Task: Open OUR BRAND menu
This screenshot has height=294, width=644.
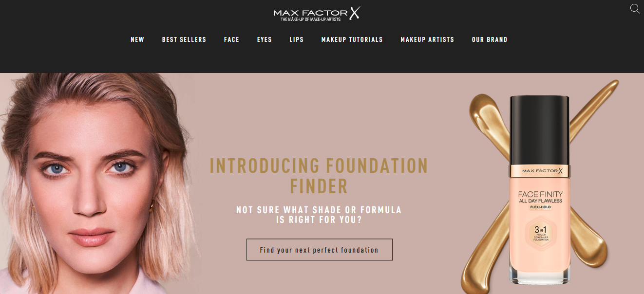Action: 490,39
